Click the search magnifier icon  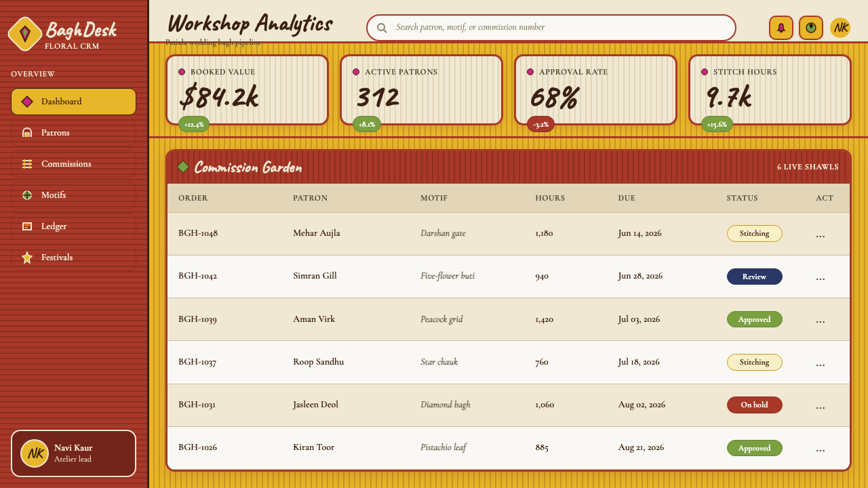382,28
